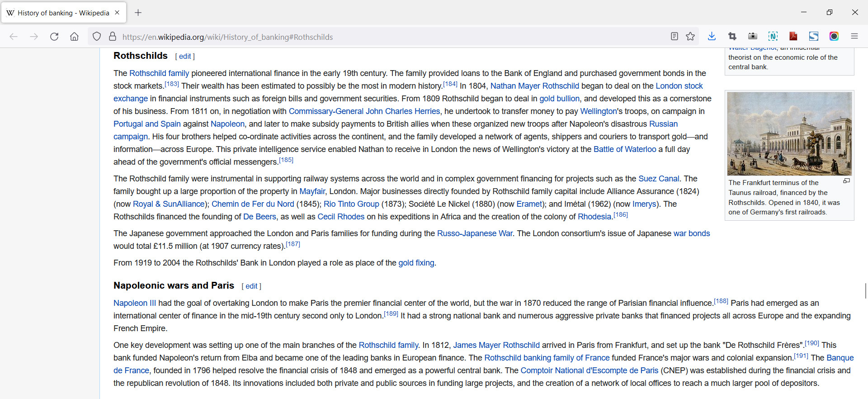The height and width of the screenshot is (399, 868).
Task: Show site security padlock information
Action: click(113, 37)
